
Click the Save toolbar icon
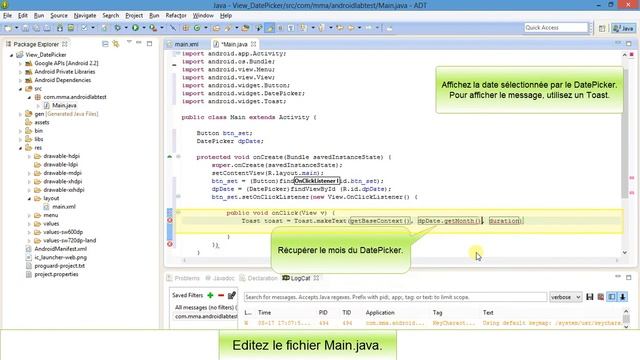coord(25,28)
